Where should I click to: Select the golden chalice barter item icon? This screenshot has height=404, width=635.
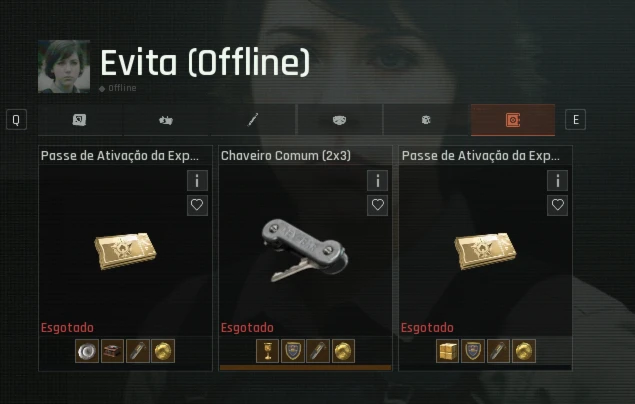(x=267, y=351)
